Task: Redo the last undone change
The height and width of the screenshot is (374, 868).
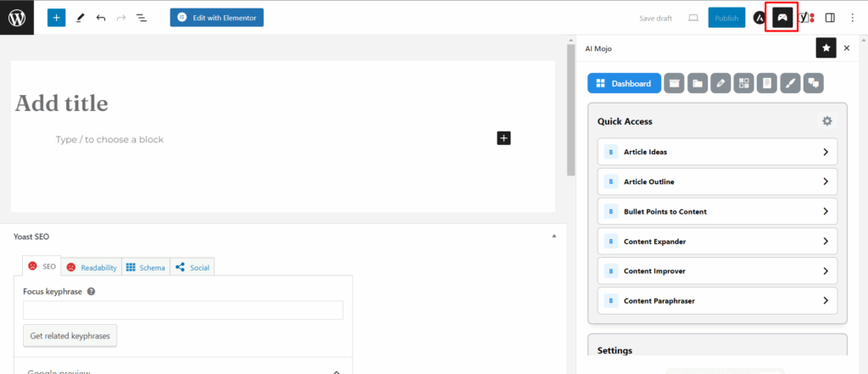Action: point(121,18)
